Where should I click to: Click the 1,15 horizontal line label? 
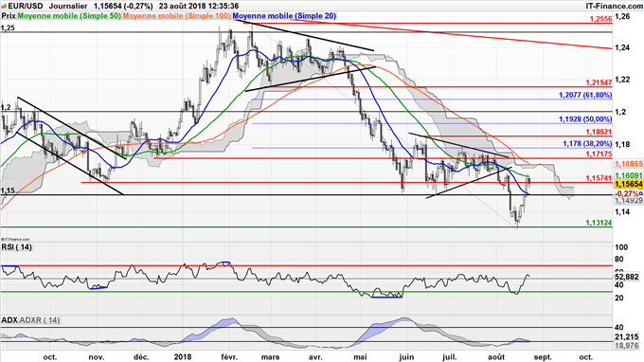click(8, 190)
